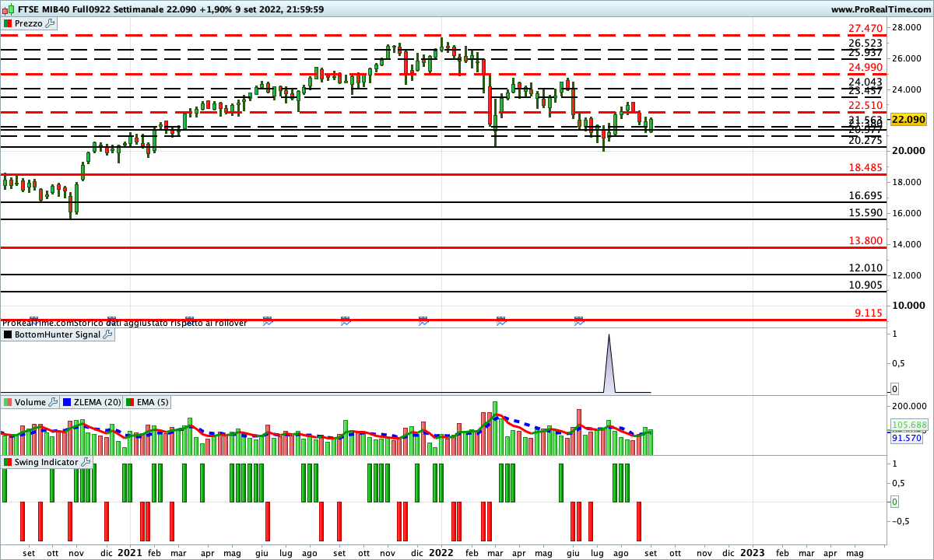
Task: Click the red 18.485 support level label
Action: [866, 167]
